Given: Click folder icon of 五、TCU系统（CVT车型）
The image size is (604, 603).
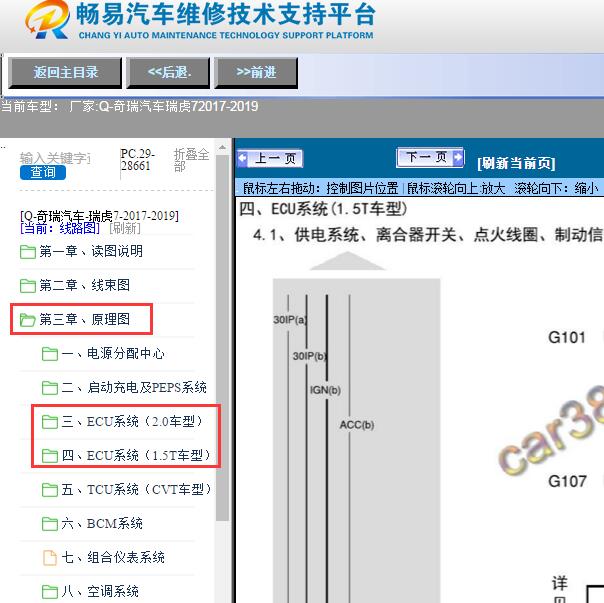Looking at the screenshot, I should click(x=50, y=490).
